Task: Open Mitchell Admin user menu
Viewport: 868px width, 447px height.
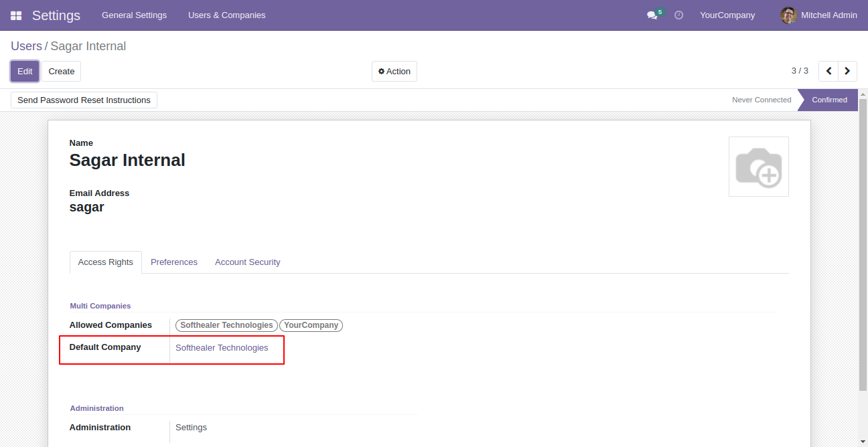Action: tap(818, 15)
